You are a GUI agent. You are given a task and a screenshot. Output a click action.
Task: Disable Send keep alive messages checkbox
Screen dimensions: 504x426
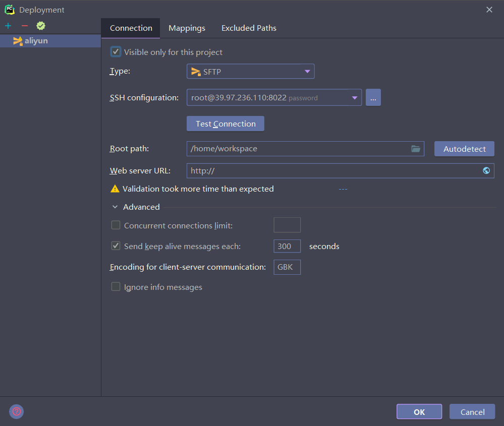(x=116, y=246)
